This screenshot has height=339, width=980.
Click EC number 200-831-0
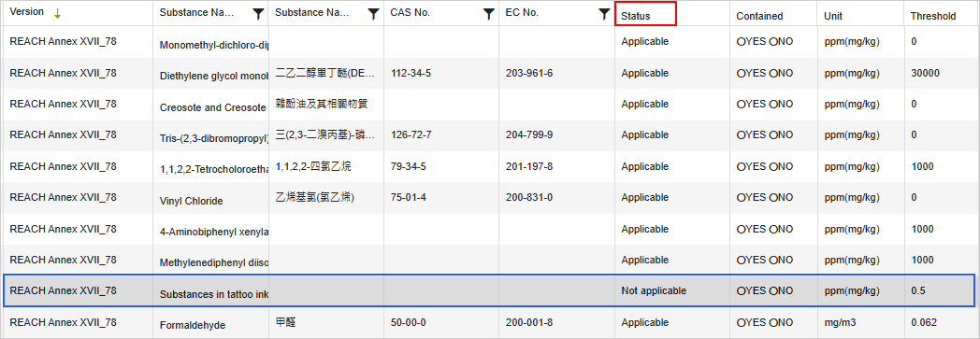tap(528, 197)
